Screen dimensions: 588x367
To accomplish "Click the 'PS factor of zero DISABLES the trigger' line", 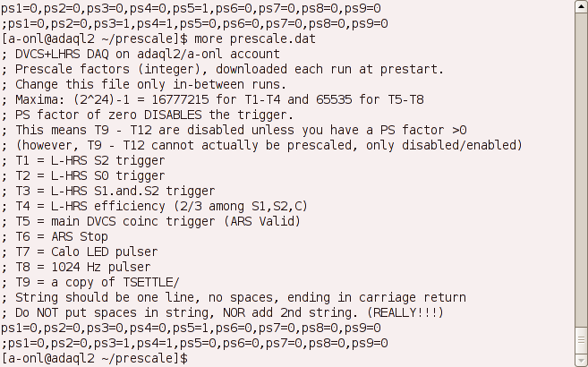I will coord(148,115).
